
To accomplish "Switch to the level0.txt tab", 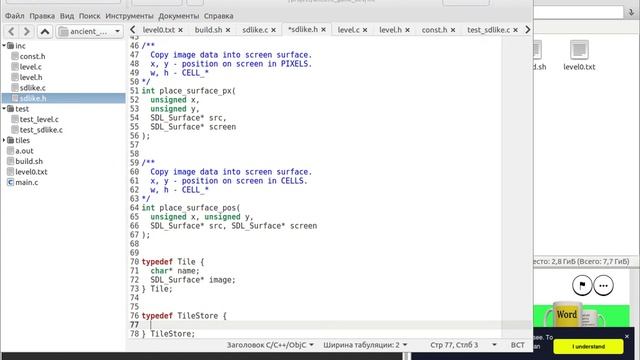I will point(158,30).
